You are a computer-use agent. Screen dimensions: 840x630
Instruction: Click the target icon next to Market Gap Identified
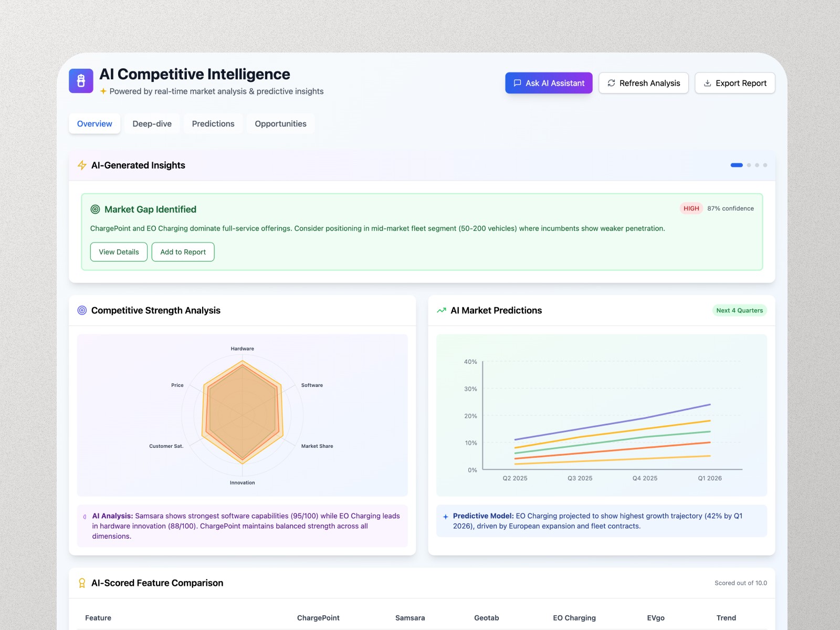pos(95,209)
